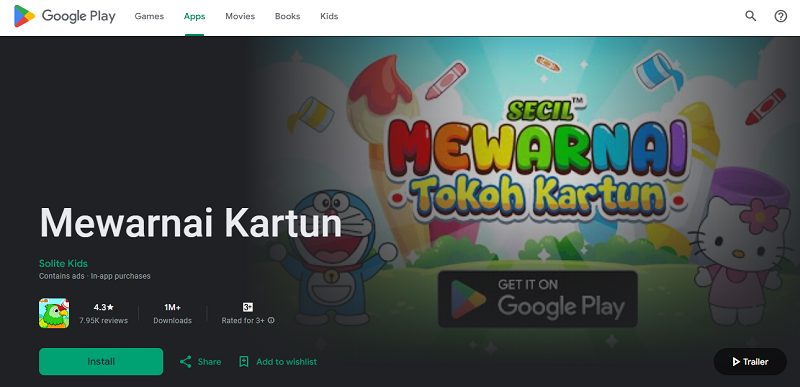Viewport: 800px width, 387px height.
Task: Click the Add to wishlist bookmark icon
Action: click(x=244, y=362)
